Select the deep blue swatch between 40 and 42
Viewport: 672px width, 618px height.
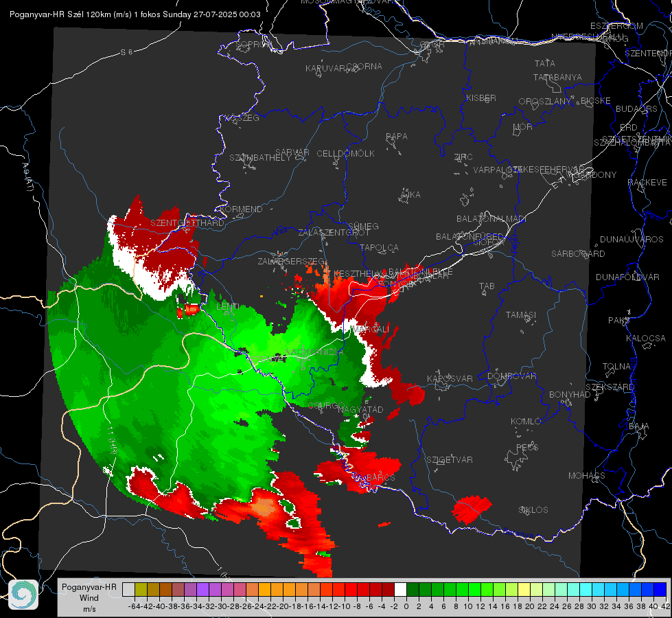[x=660, y=589]
